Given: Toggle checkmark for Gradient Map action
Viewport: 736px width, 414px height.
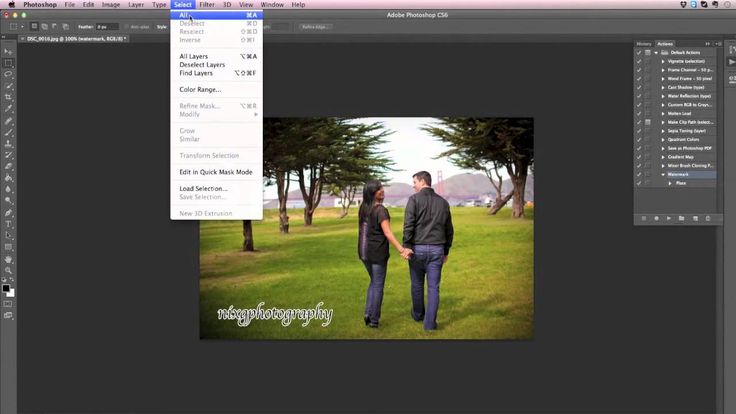Looking at the screenshot, I should (639, 157).
